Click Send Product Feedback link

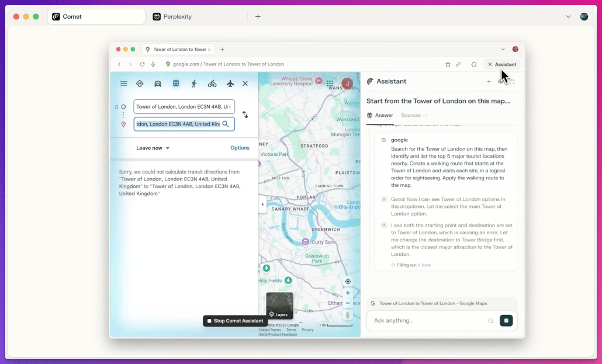click(x=278, y=334)
